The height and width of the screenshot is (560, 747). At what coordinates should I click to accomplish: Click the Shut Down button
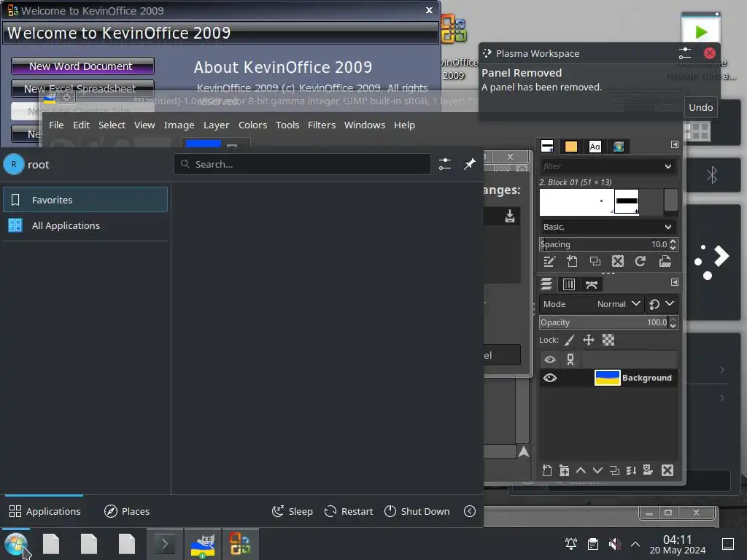coord(417,511)
